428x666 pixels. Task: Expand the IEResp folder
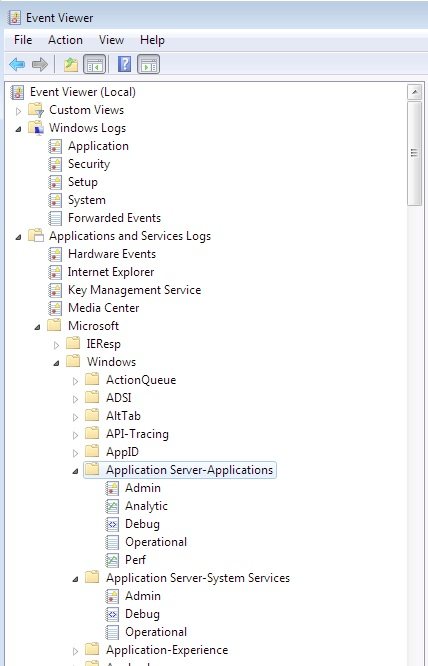[56, 345]
